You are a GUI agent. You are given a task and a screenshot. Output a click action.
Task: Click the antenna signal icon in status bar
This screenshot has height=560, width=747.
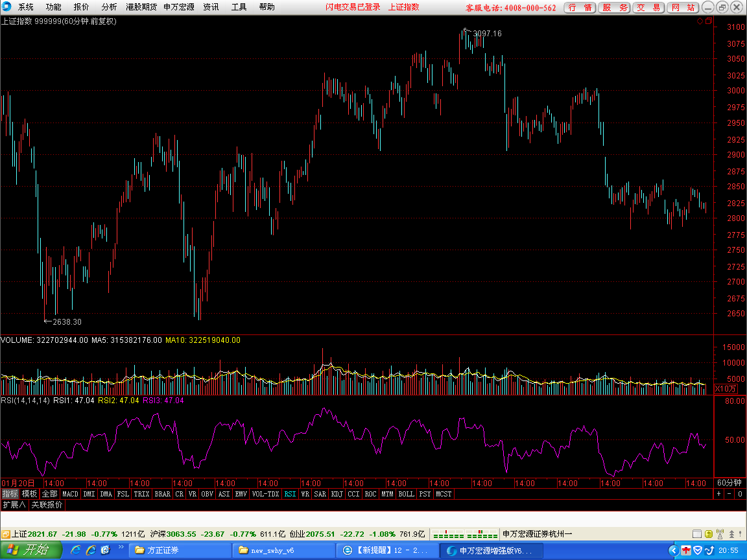click(x=720, y=534)
